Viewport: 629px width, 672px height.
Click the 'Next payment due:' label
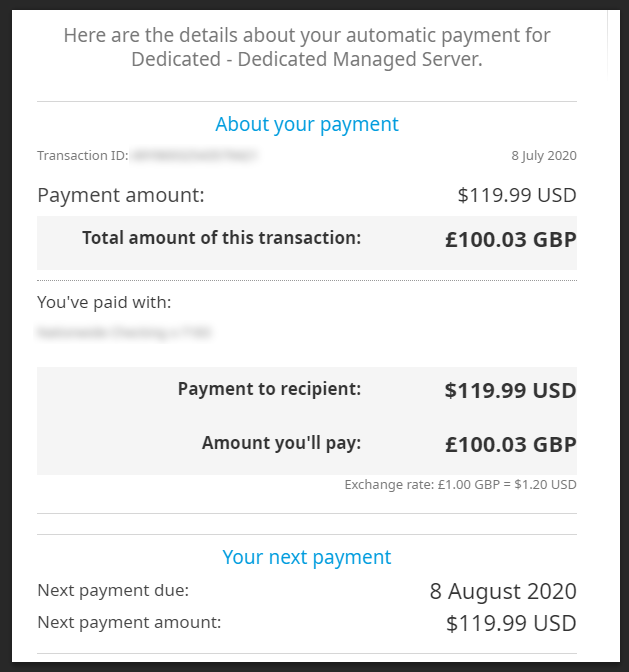(x=113, y=591)
